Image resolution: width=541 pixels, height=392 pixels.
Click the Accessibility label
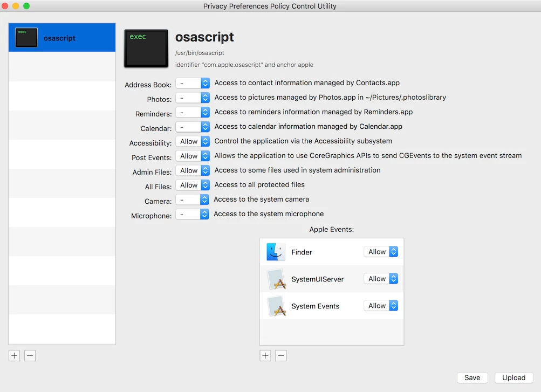[150, 143]
